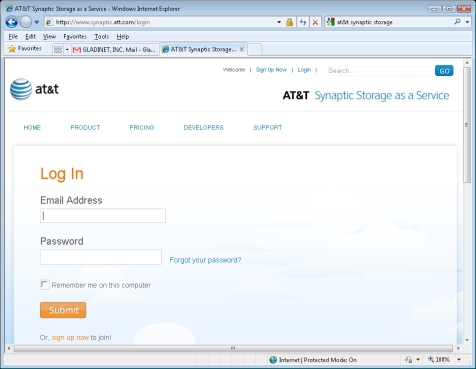Expand the tab list dropdown arrow
The width and height of the screenshot is (476, 369).
[67, 50]
